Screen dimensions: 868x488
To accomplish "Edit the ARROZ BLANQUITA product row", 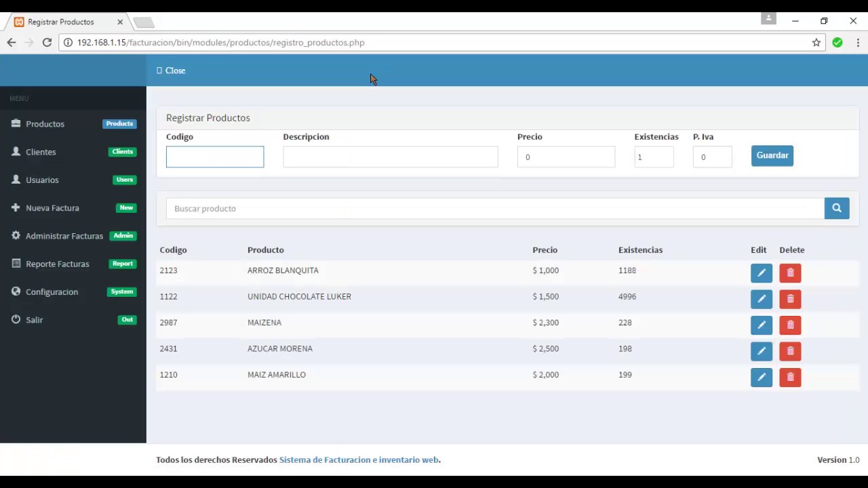I will pos(762,273).
